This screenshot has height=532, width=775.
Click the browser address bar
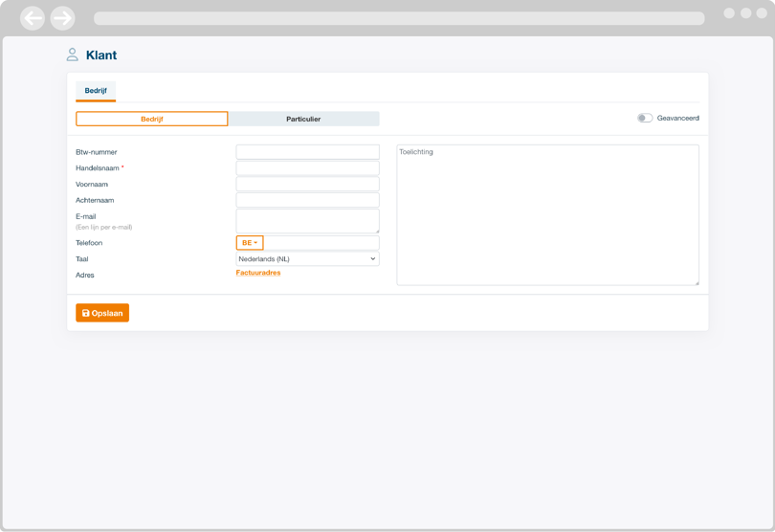pos(399,18)
